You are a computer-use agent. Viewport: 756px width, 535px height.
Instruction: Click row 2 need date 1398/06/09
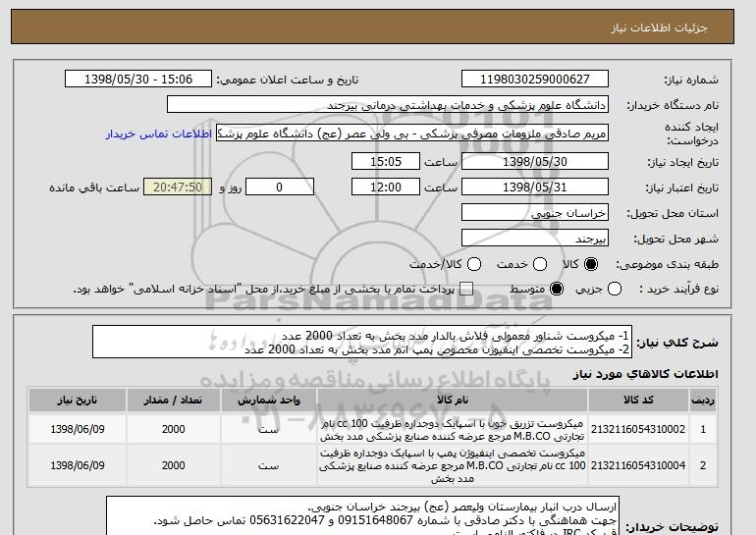[x=78, y=465]
